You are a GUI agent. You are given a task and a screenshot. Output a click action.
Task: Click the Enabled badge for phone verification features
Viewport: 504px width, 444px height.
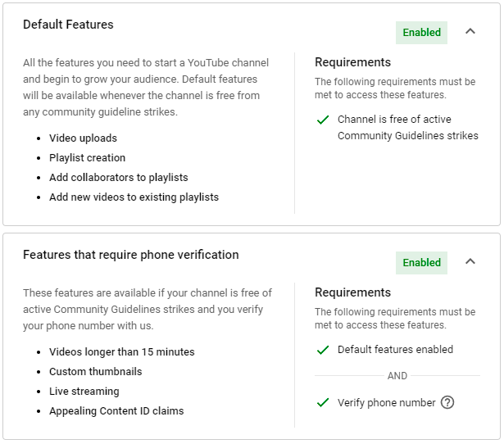coord(422,263)
